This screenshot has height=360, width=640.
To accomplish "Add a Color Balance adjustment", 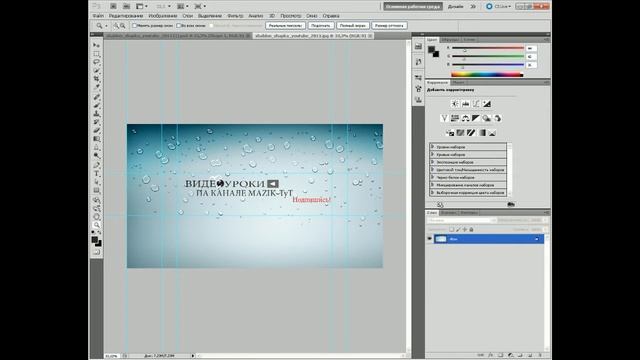I will (x=465, y=118).
